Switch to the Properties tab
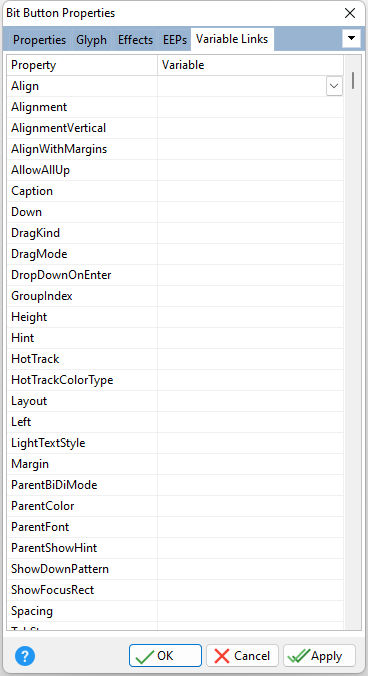The width and height of the screenshot is (368, 676). pyautogui.click(x=39, y=40)
